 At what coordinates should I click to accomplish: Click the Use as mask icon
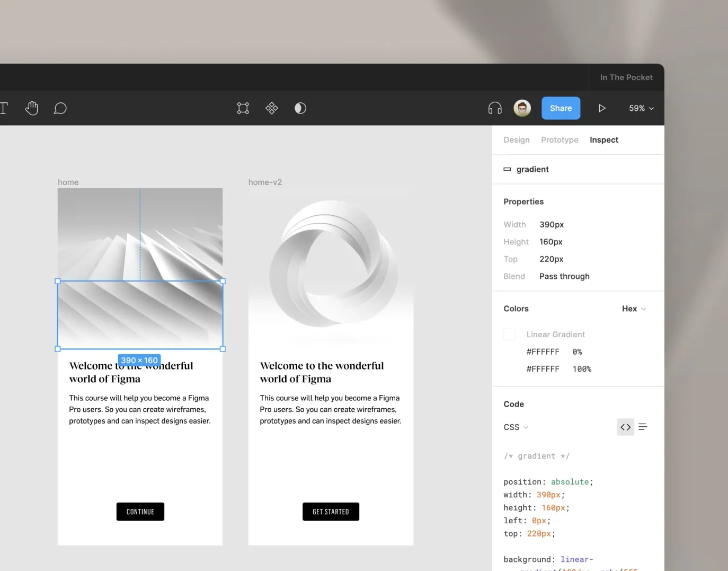coord(300,108)
